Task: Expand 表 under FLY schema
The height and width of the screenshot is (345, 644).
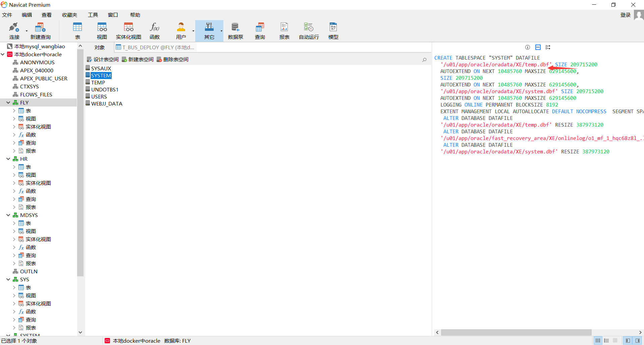Action: click(x=14, y=111)
